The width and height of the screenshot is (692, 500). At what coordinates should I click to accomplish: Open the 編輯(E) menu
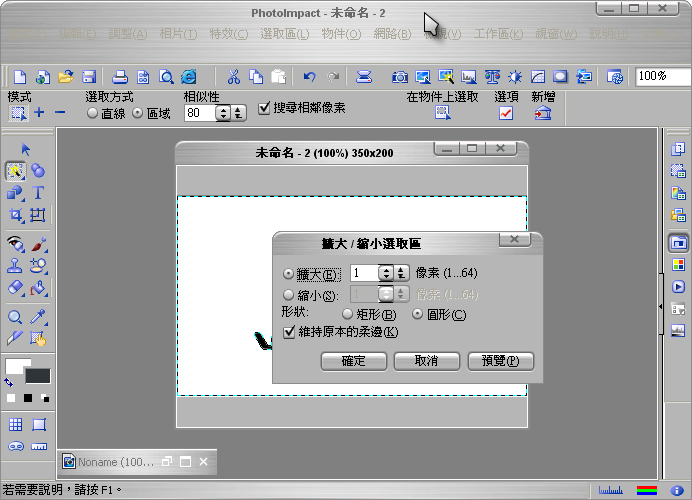coord(77,34)
